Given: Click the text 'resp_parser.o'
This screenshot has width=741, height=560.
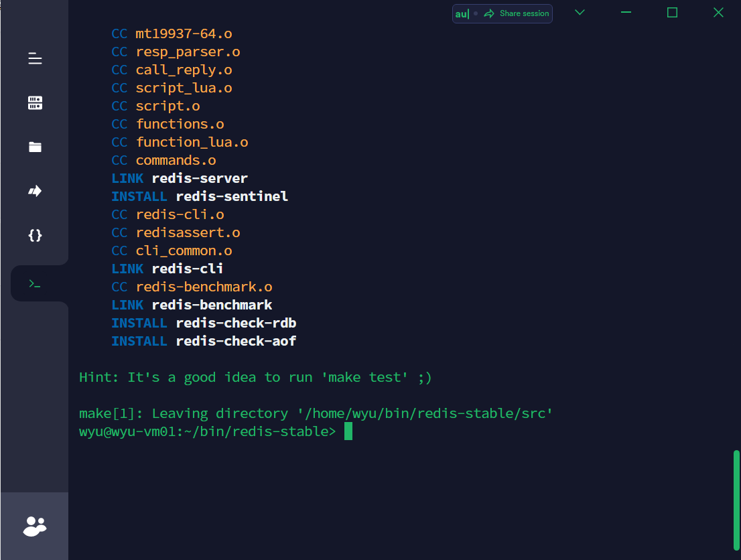Looking at the screenshot, I should click(x=188, y=52).
